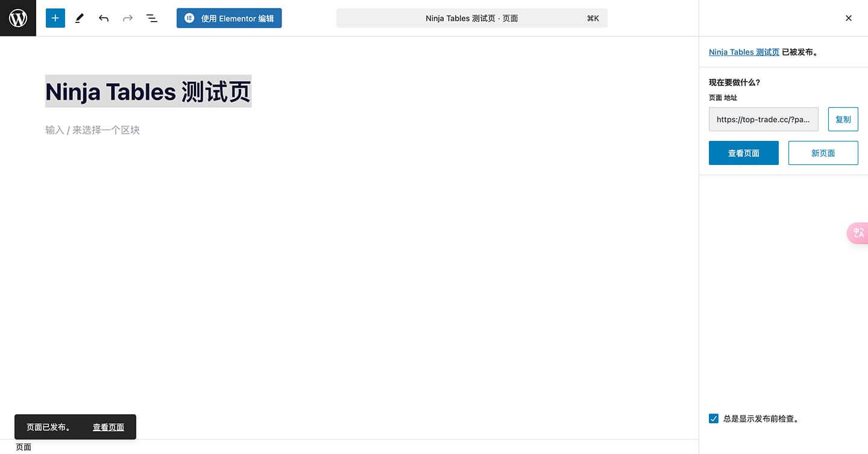
Task: Click the 输入 / 来选择一个区块 placeholder block
Action: [92, 129]
